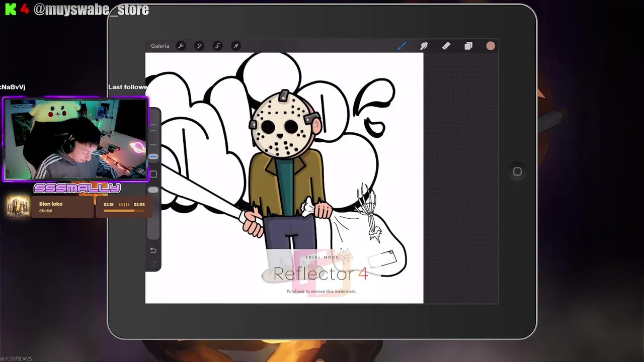Click the brush size slider handle
644x362 pixels.
pyautogui.click(x=153, y=157)
